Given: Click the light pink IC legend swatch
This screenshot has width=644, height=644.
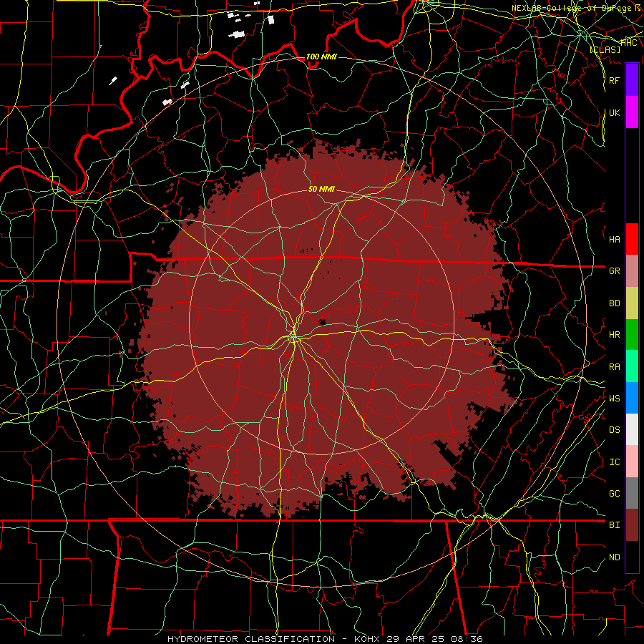Looking at the screenshot, I should [x=632, y=462].
